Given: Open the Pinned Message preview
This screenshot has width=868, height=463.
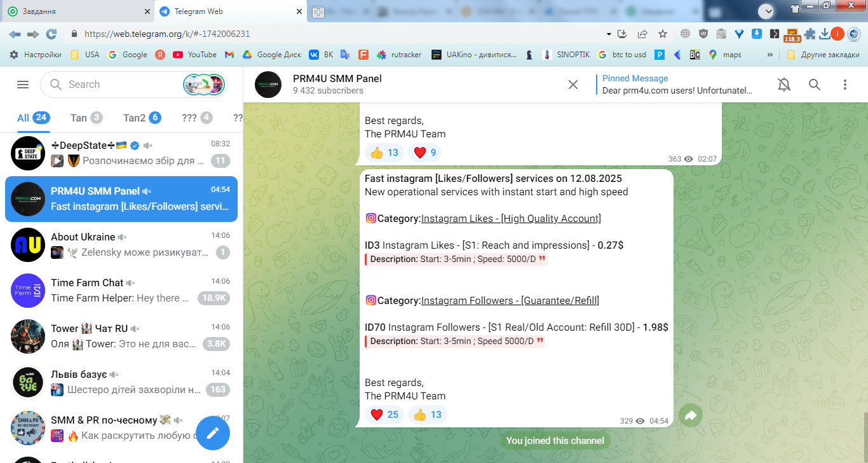Looking at the screenshot, I should tap(677, 85).
